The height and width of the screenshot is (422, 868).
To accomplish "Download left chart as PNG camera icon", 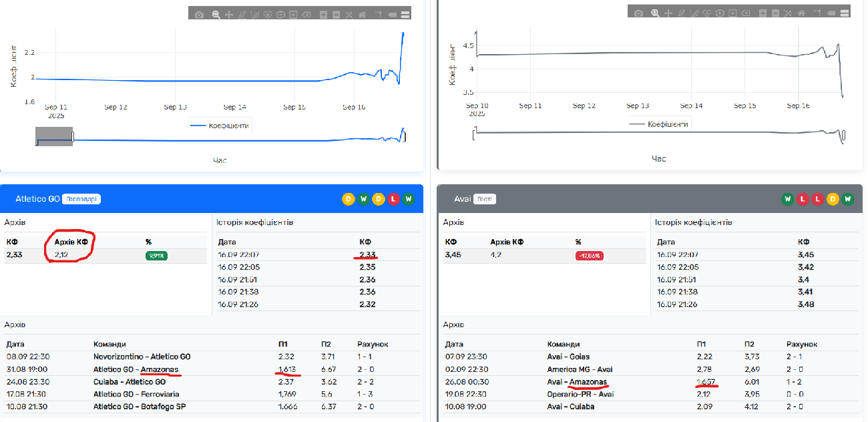I will point(199,14).
